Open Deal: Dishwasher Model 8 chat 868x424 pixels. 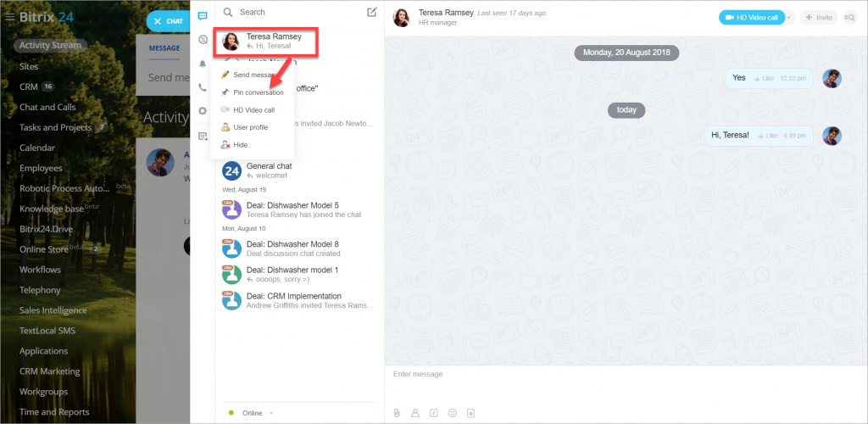pyautogui.click(x=299, y=248)
